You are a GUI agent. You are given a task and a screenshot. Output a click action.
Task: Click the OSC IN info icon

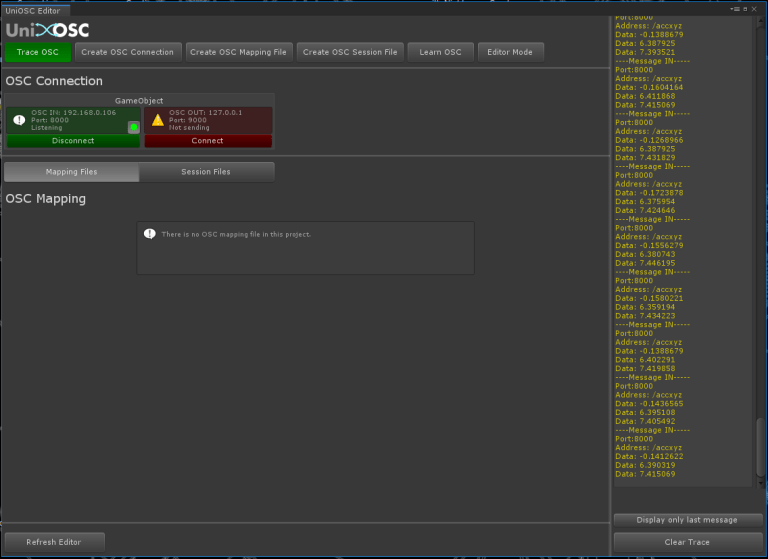pyautogui.click(x=18, y=120)
